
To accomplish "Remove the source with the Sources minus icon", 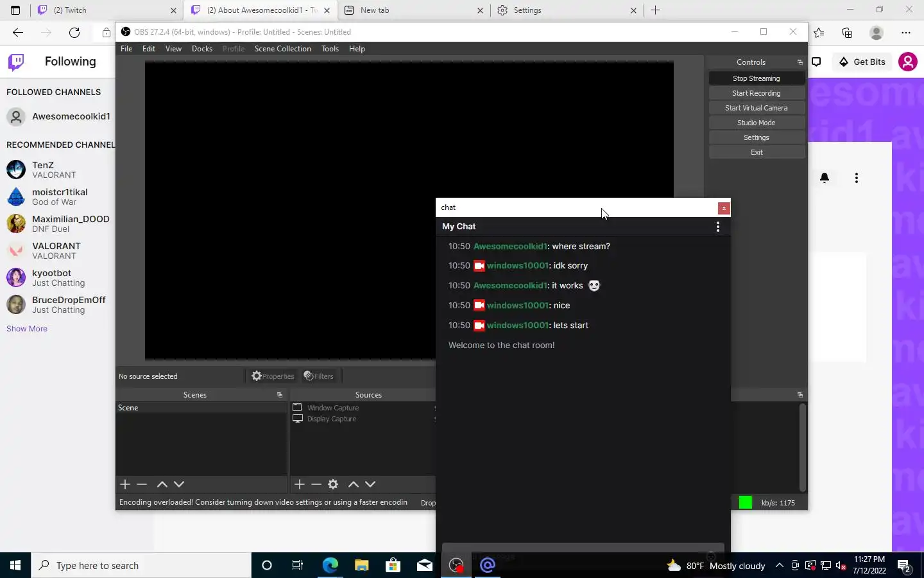I will pyautogui.click(x=316, y=484).
